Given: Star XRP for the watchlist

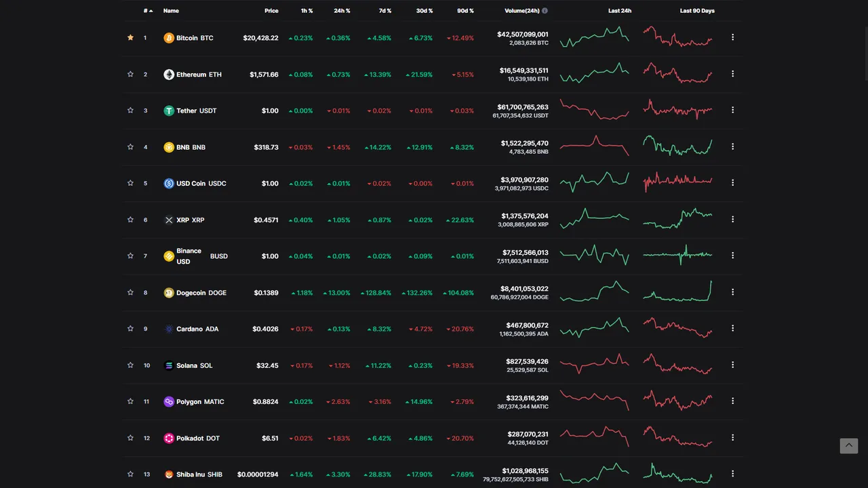Looking at the screenshot, I should pos(130,219).
